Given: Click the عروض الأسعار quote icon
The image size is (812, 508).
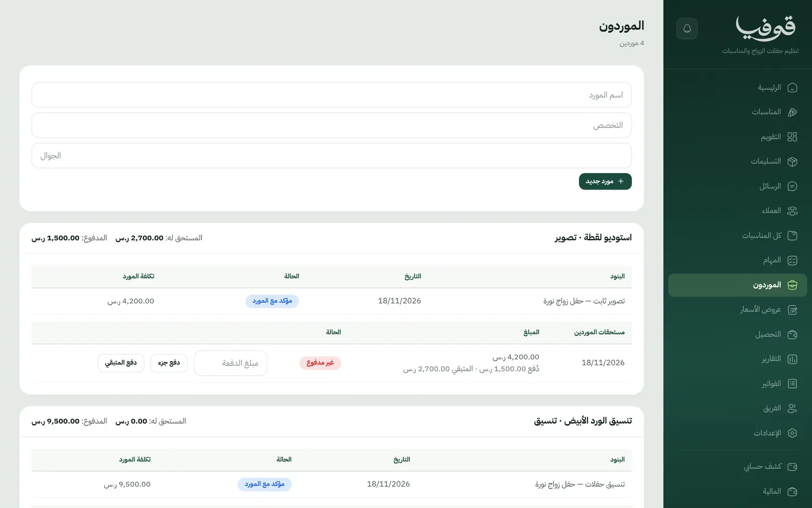Looking at the screenshot, I should point(792,310).
